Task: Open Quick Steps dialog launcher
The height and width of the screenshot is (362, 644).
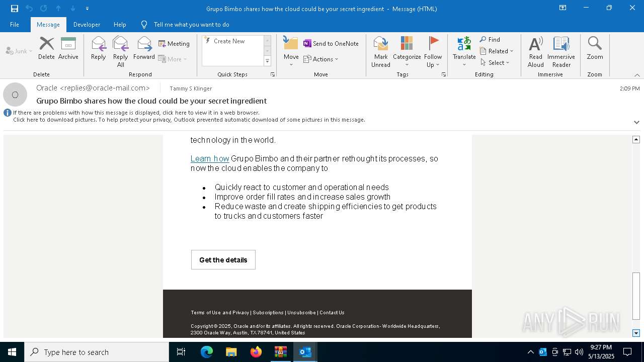Action: 273,74
